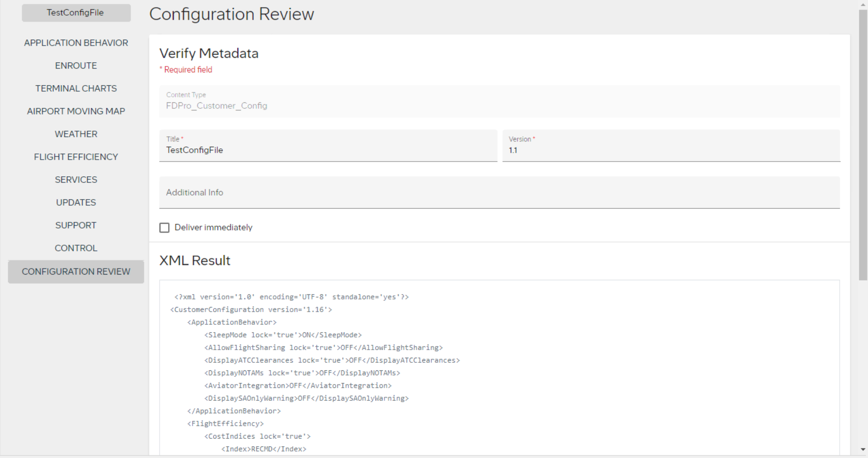Click the page vertical scrollbar thumb
This screenshot has height=458, width=868.
click(863, 144)
